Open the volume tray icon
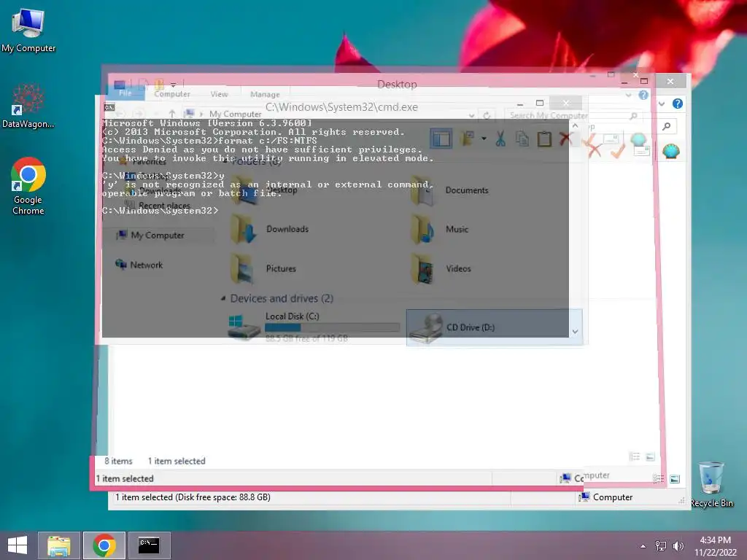Viewport: 747px width, 560px height. (x=678, y=546)
